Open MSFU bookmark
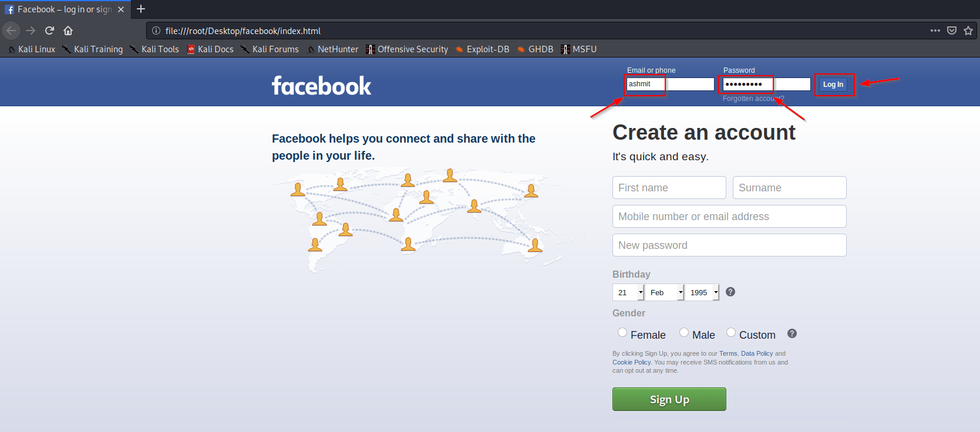 point(578,49)
